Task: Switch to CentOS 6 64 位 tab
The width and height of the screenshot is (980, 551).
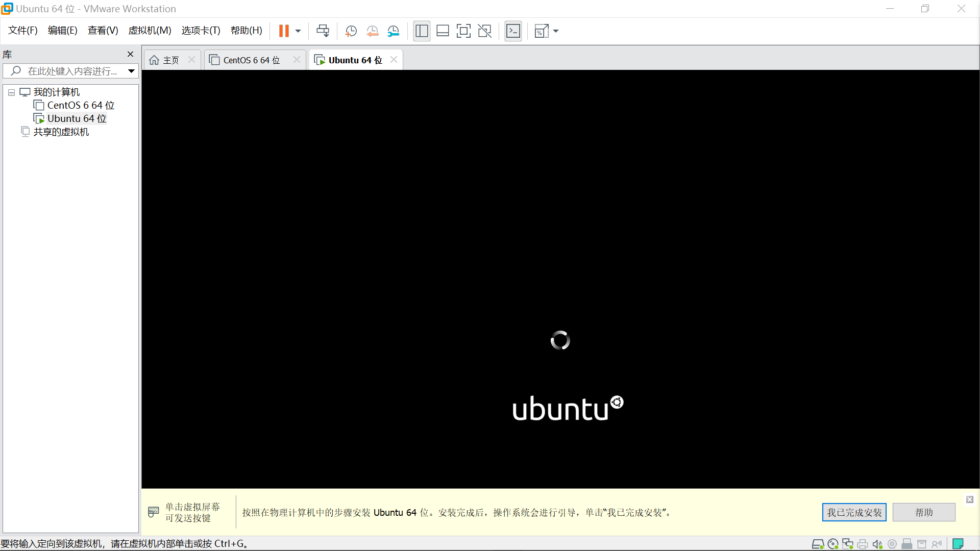Action: [251, 60]
